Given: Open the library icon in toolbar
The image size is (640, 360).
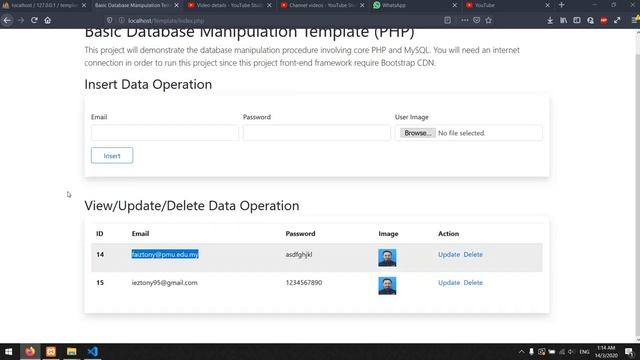Looking at the screenshot, I should pos(563,20).
